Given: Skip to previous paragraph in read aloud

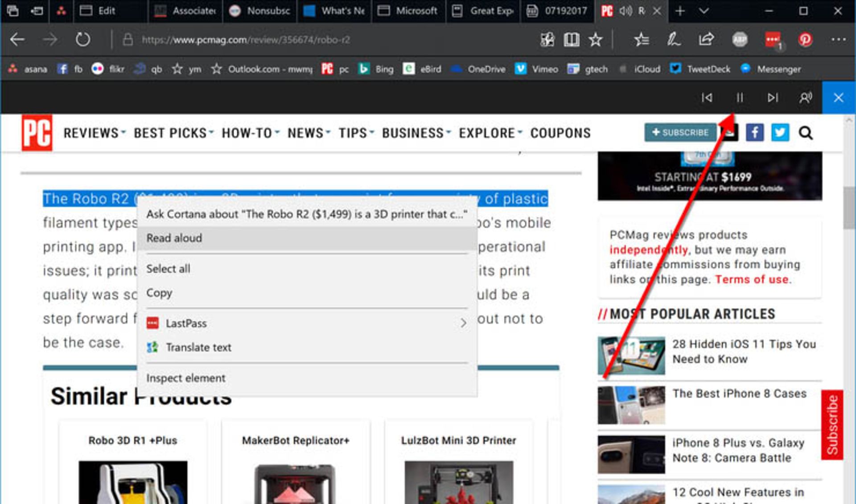Looking at the screenshot, I should pos(707,98).
